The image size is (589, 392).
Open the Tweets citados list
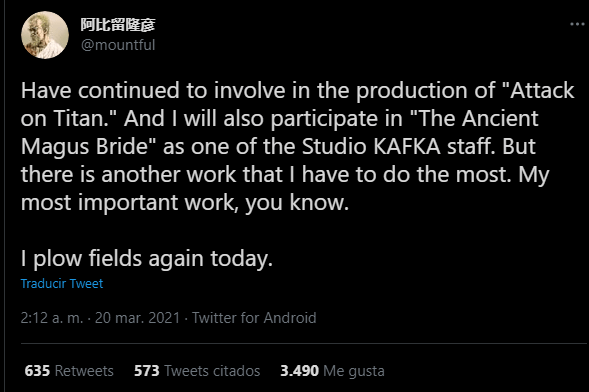coord(212,371)
